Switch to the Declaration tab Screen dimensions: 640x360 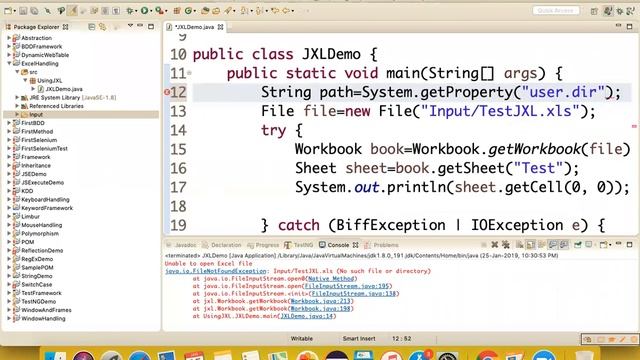[x=222, y=245]
